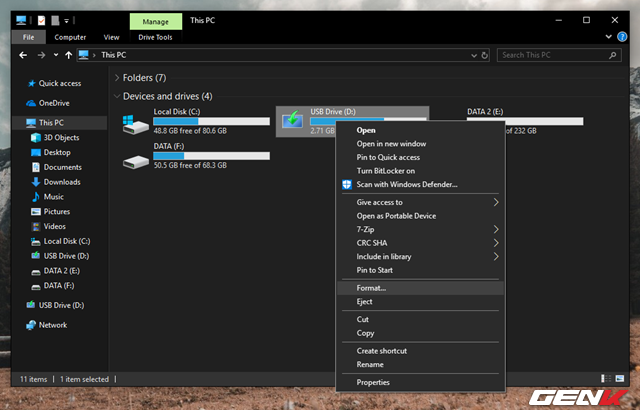Expand the ribbon with the chevron
Image resolution: width=640 pixels, height=410 pixels.
pyautogui.click(x=609, y=37)
